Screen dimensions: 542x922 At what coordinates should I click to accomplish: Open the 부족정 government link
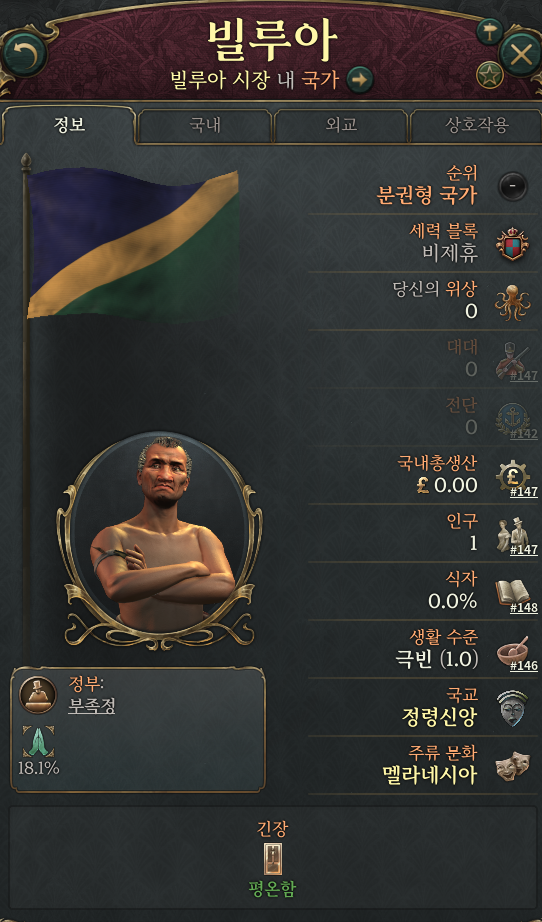(x=91, y=706)
